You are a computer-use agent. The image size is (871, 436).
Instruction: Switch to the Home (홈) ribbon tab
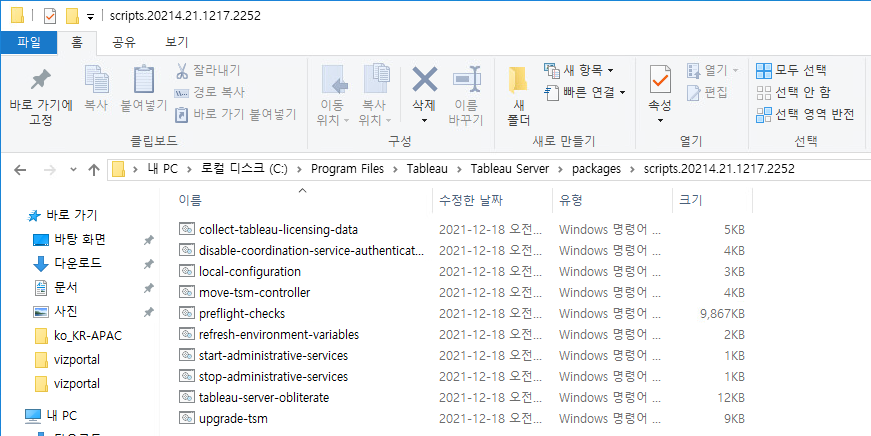coord(77,42)
